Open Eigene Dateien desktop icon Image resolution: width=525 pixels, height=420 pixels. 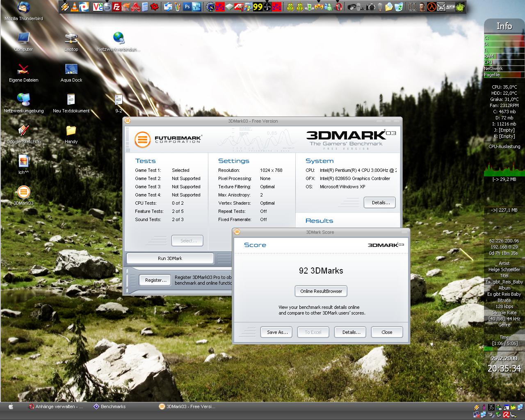[23, 73]
